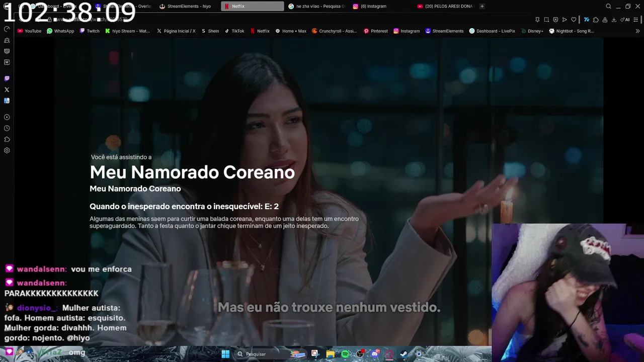Open the Player icon in sidebar
Screen dimensions: 644x362
(x=7, y=117)
